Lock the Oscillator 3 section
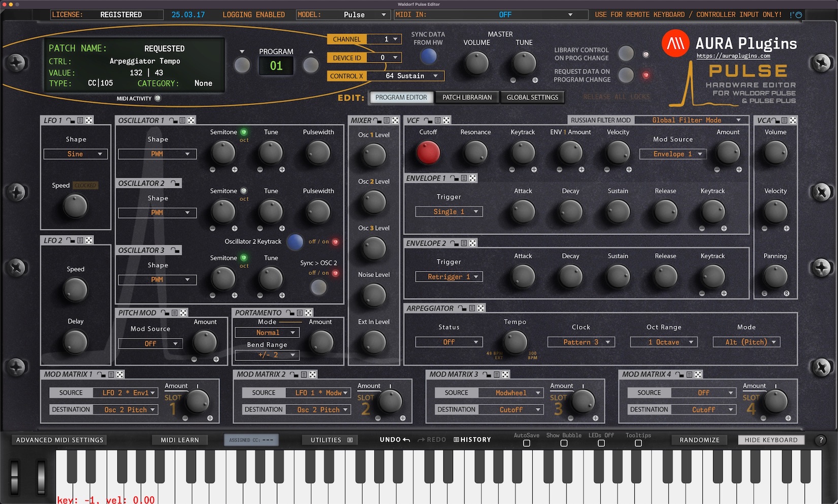Viewport: 838px width, 504px height. (x=175, y=250)
